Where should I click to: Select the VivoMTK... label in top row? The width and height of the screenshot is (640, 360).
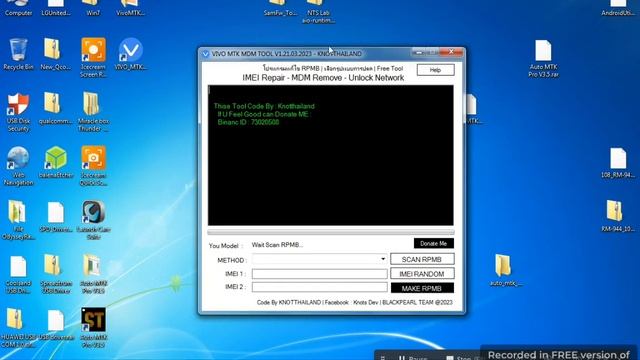131,13
